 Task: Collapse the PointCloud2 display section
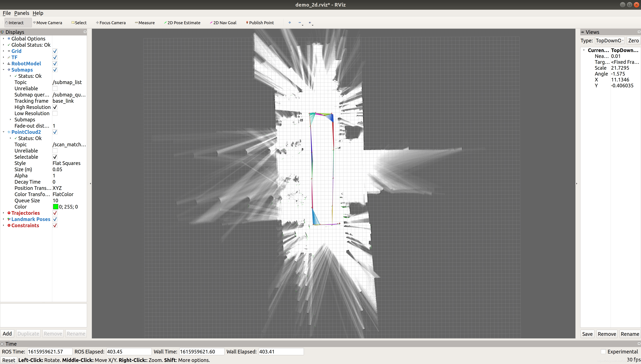pos(3,132)
